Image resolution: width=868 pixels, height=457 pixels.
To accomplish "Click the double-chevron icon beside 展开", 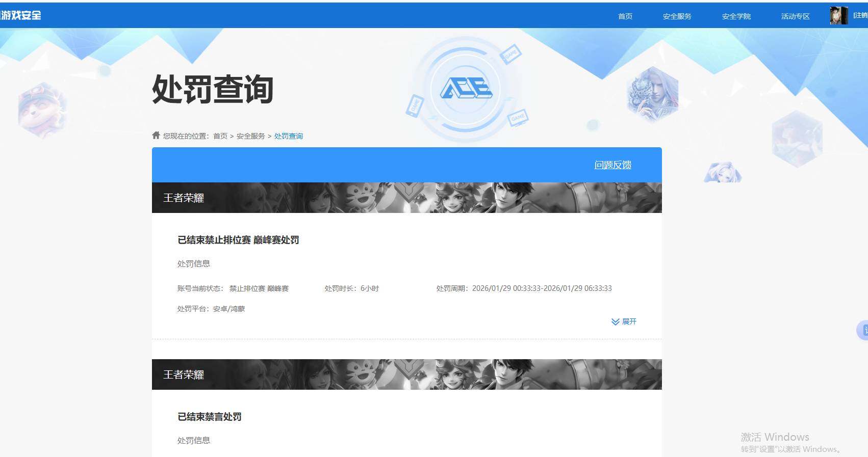I will (x=616, y=322).
